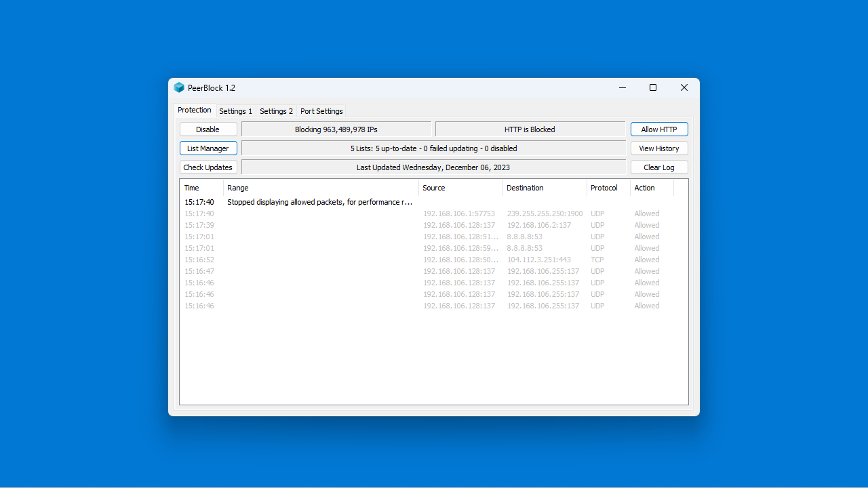Sort by the Destination column header

(545, 188)
